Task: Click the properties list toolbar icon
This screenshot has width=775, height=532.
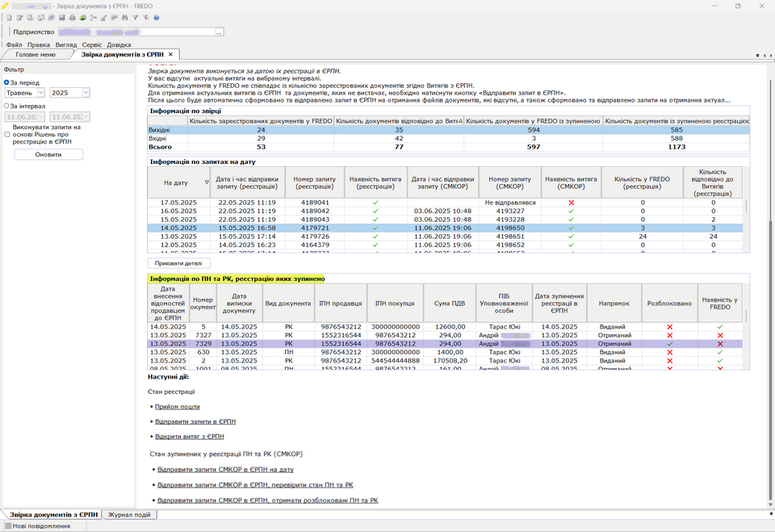Action: [114, 17]
